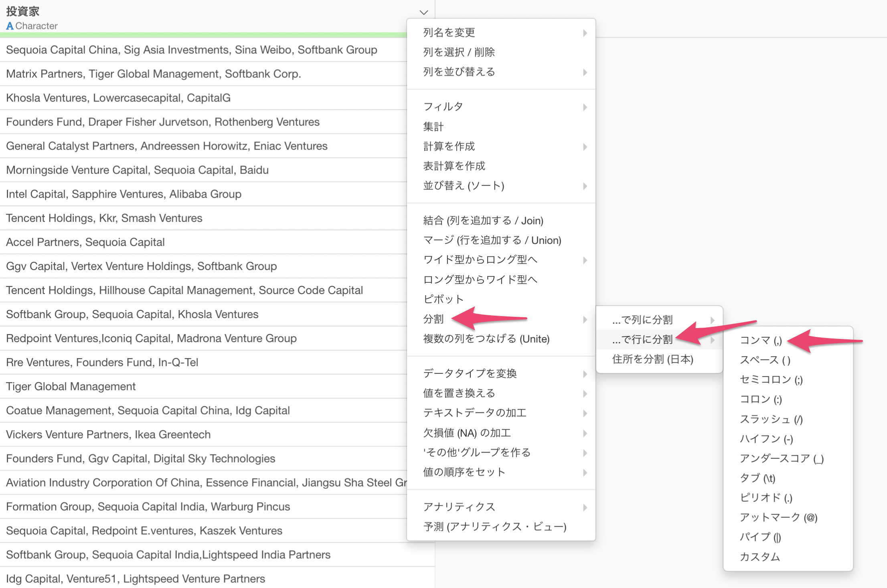Expand the フィルタ submenu arrow
Screen dimensions: 887x588
(x=585, y=107)
